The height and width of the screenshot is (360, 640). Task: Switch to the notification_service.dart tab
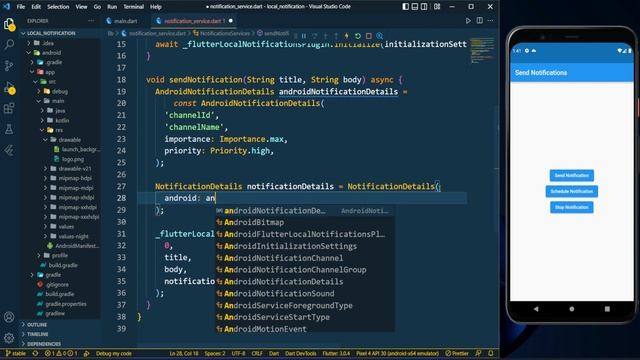[x=194, y=21]
